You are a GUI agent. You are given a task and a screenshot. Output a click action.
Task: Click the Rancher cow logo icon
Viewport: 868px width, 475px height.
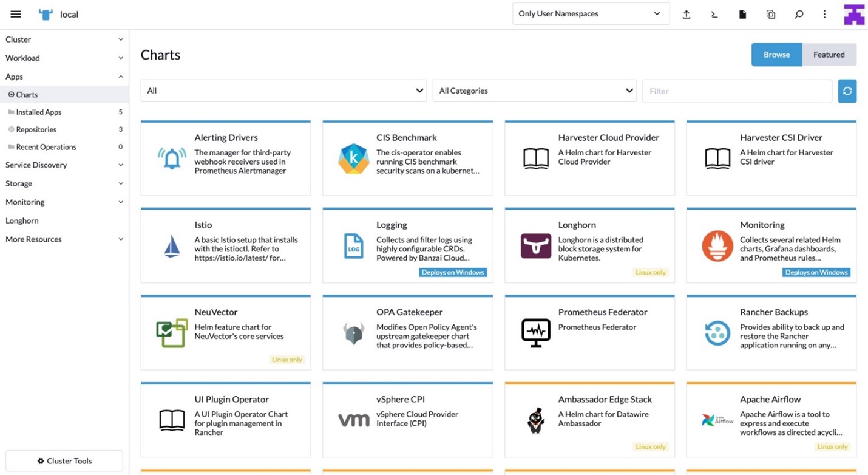coord(46,14)
